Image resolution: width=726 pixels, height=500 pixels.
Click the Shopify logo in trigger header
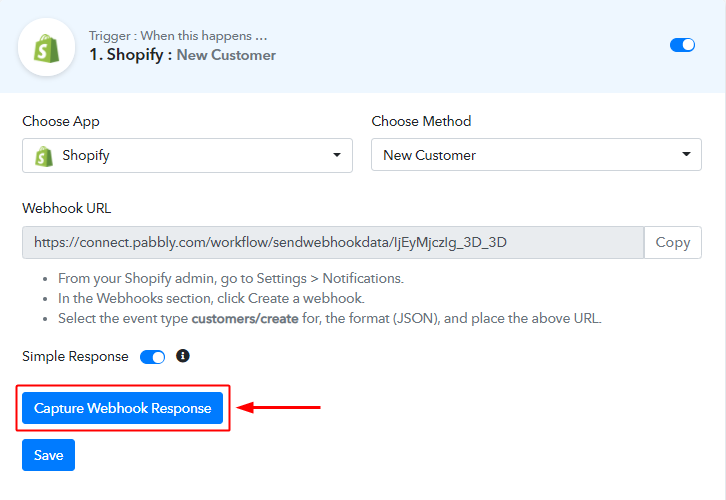coord(46,47)
